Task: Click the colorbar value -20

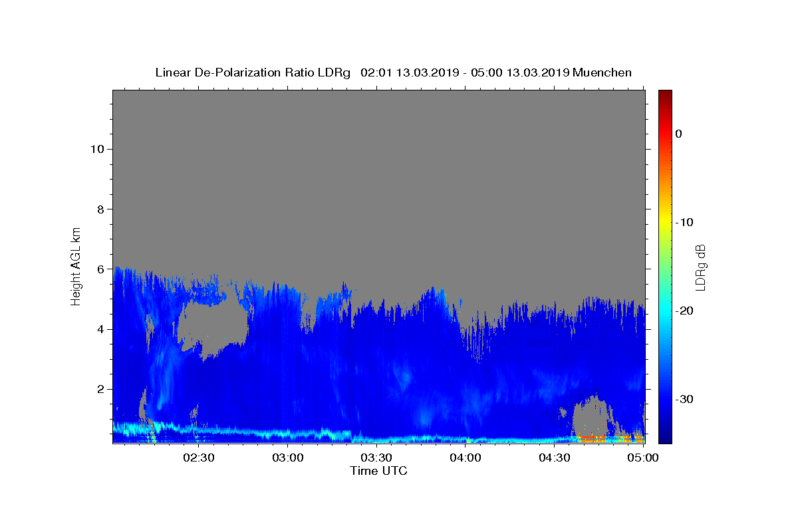Action: tap(684, 311)
